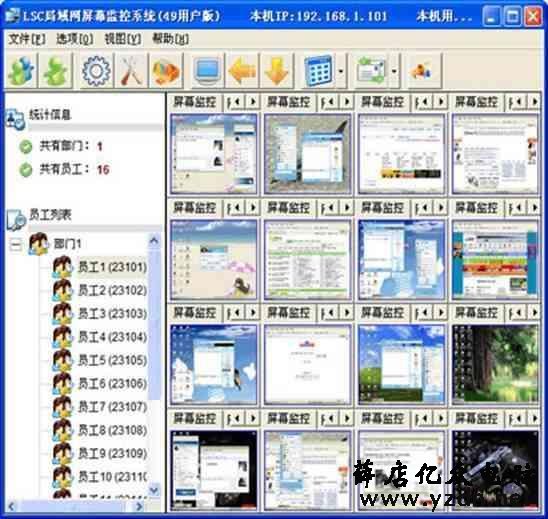Open the 文件(F) menu
This screenshot has width=548, height=519.
27,39
